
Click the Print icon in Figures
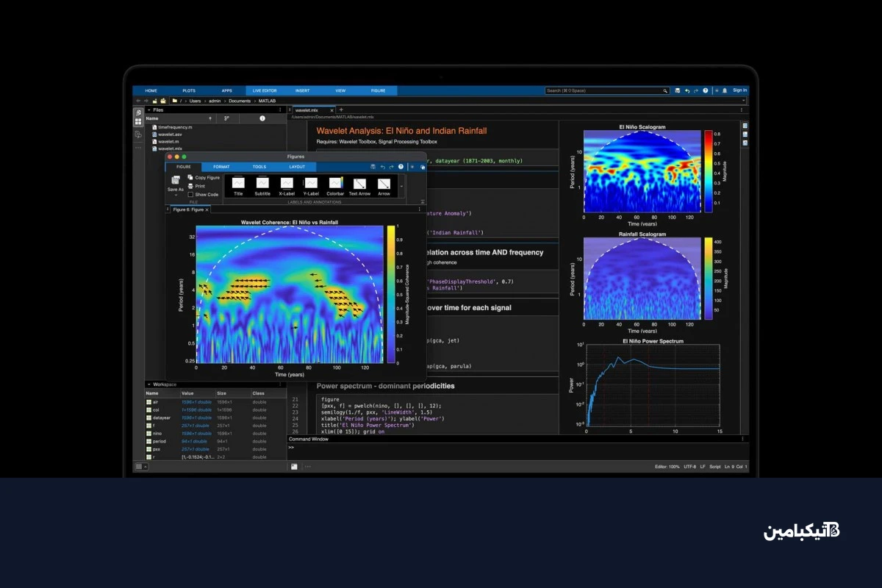191,186
